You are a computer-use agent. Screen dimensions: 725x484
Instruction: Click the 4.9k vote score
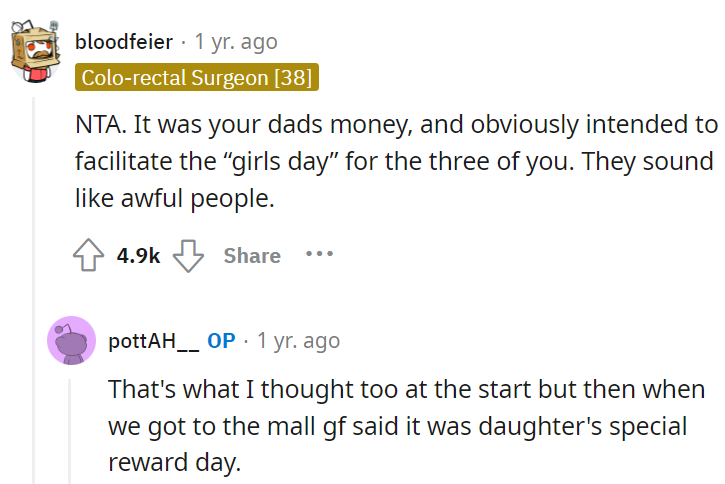[x=138, y=256]
